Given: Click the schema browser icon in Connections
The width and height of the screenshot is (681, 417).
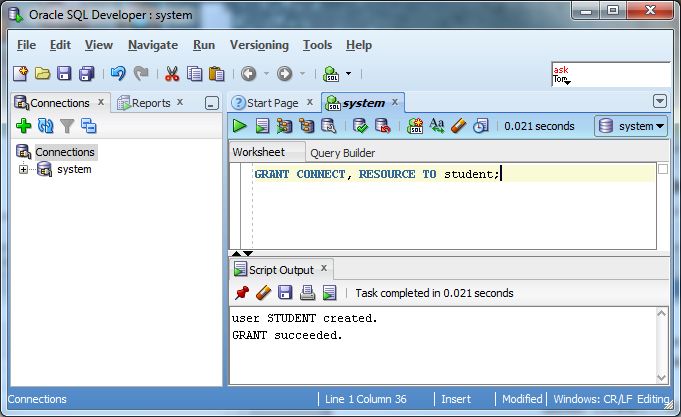Looking at the screenshot, I should tap(89, 126).
